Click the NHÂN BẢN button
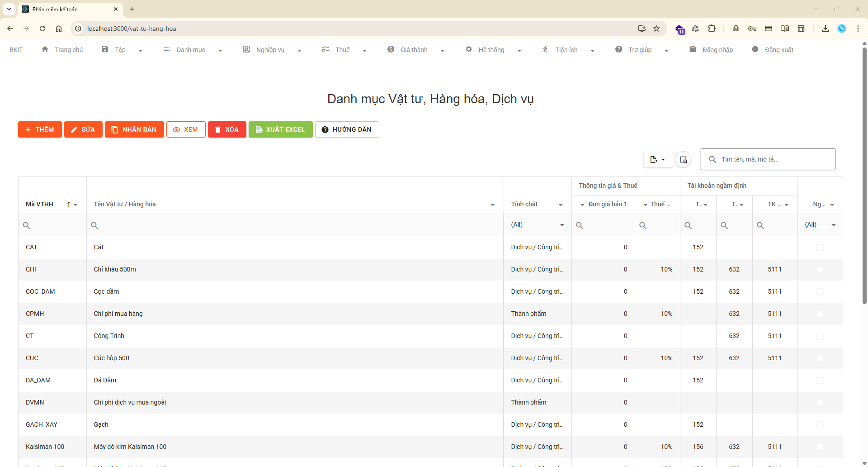The image size is (868, 467). pos(134,129)
